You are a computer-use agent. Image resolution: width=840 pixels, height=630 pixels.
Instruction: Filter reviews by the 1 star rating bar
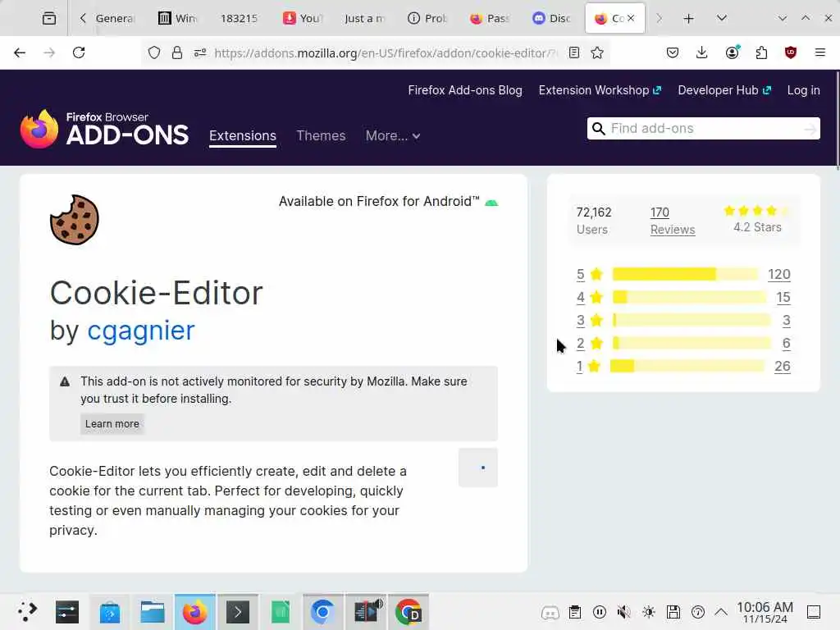[688, 367]
